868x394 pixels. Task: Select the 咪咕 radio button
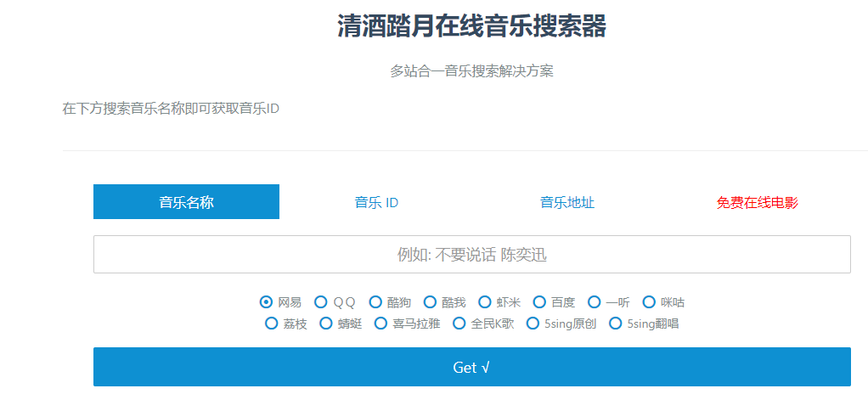click(650, 301)
